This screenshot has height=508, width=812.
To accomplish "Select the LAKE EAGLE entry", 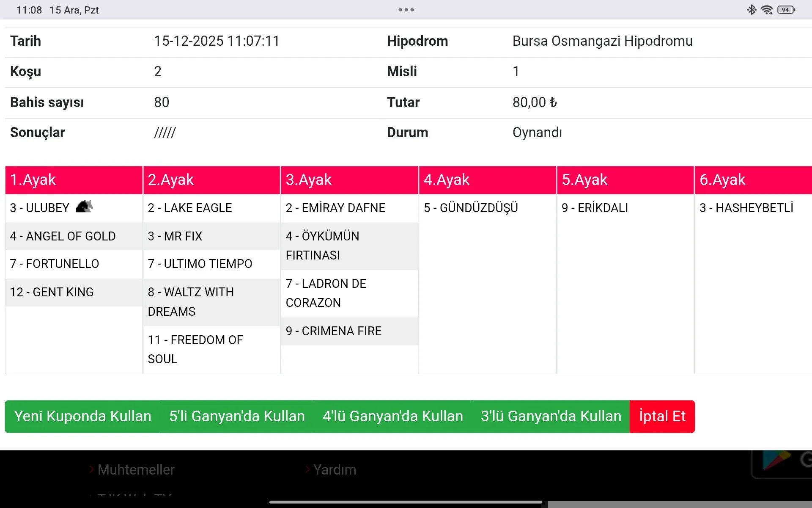I will click(x=190, y=208).
